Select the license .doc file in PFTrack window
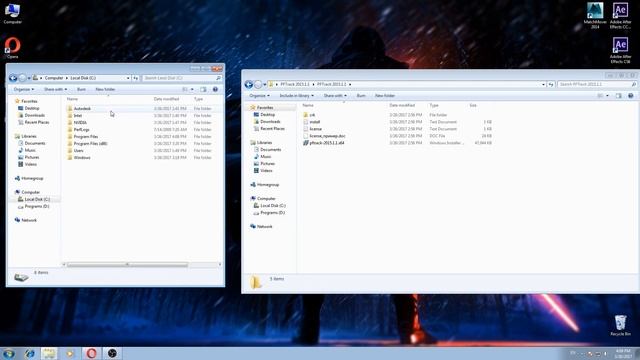Viewport: 640px width, 360px height. tap(327, 136)
